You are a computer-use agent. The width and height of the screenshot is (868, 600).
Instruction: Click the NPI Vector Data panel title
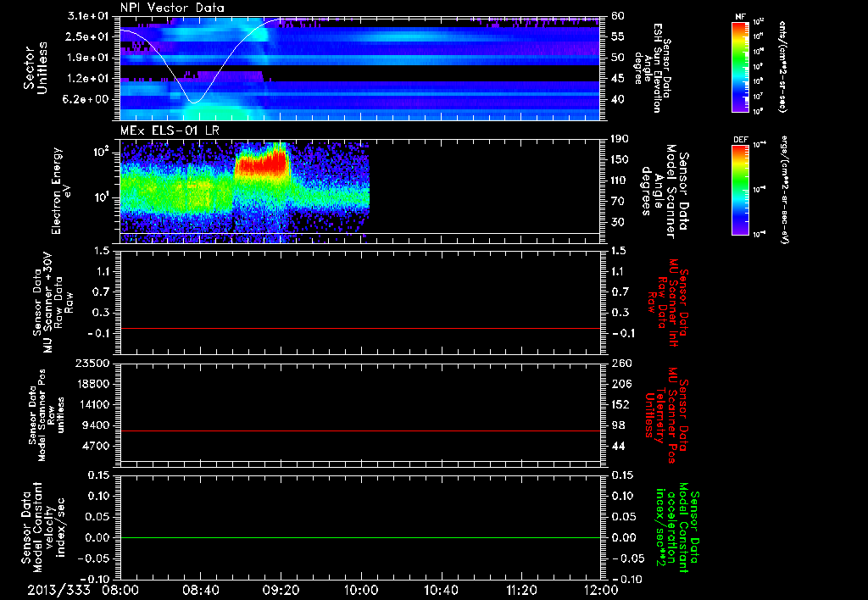(x=173, y=8)
